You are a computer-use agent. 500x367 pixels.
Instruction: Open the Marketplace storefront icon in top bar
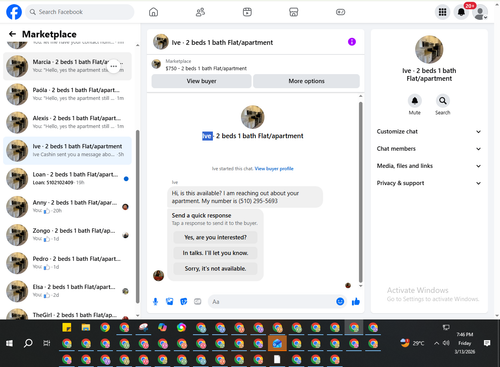[x=294, y=12]
